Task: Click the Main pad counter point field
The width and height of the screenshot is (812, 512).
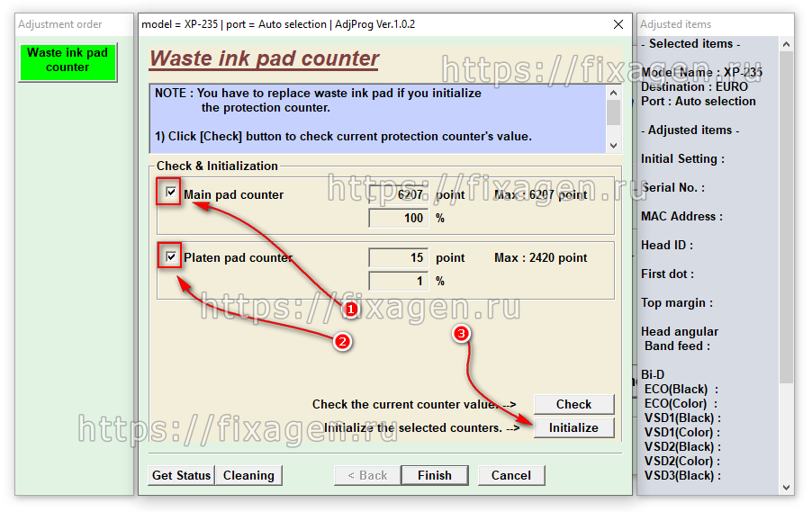Action: pyautogui.click(x=398, y=194)
